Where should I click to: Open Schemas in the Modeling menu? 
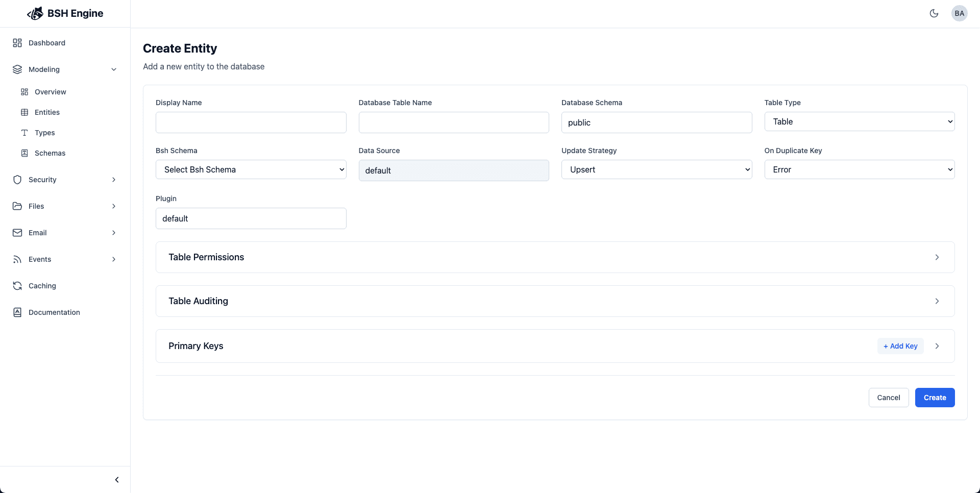[50, 153]
